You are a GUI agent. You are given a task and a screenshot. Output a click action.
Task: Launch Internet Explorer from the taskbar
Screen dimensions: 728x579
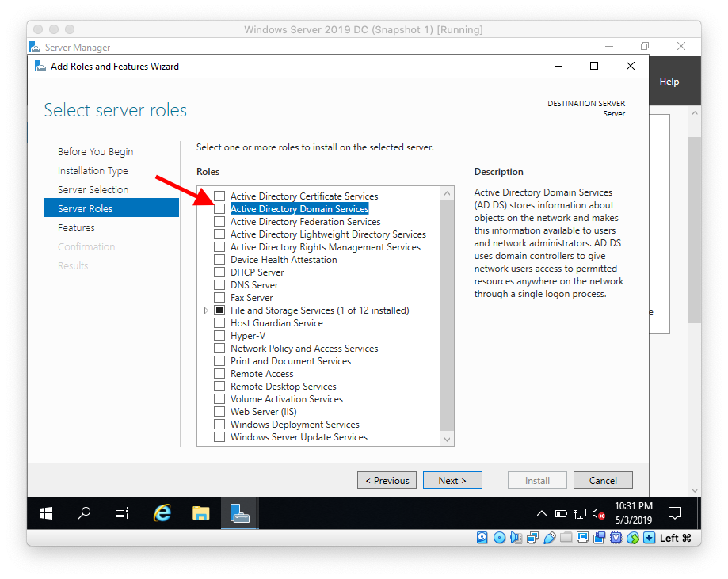pyautogui.click(x=162, y=513)
